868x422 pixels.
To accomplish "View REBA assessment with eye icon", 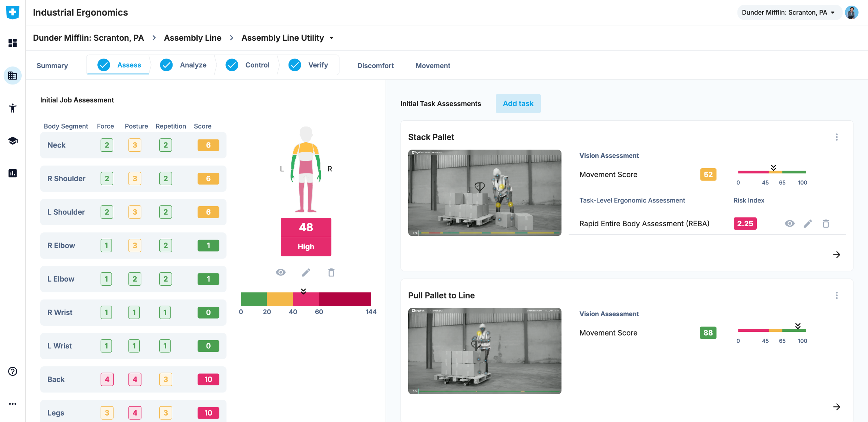I will pos(789,224).
